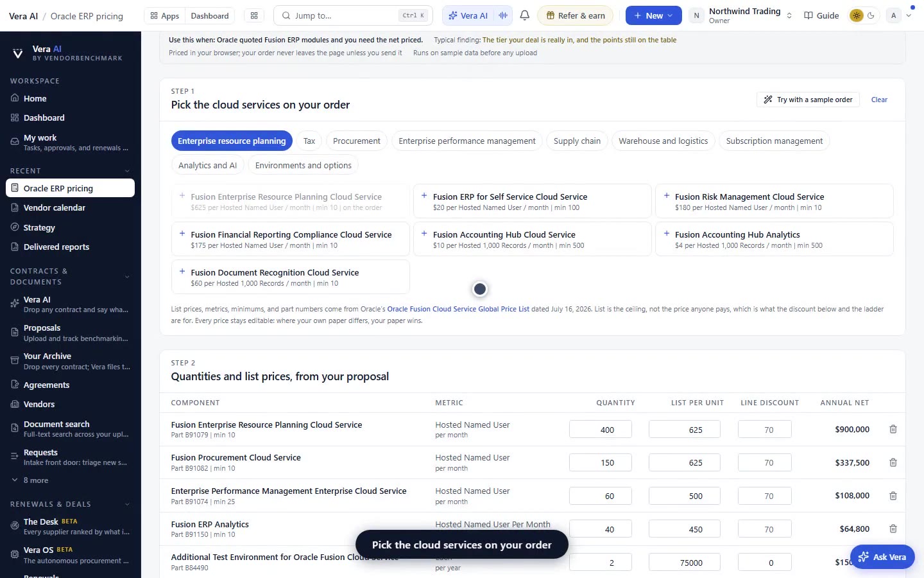Viewport: 924px width, 578px height.
Task: Open the account avatar menu
Action: pos(900,15)
